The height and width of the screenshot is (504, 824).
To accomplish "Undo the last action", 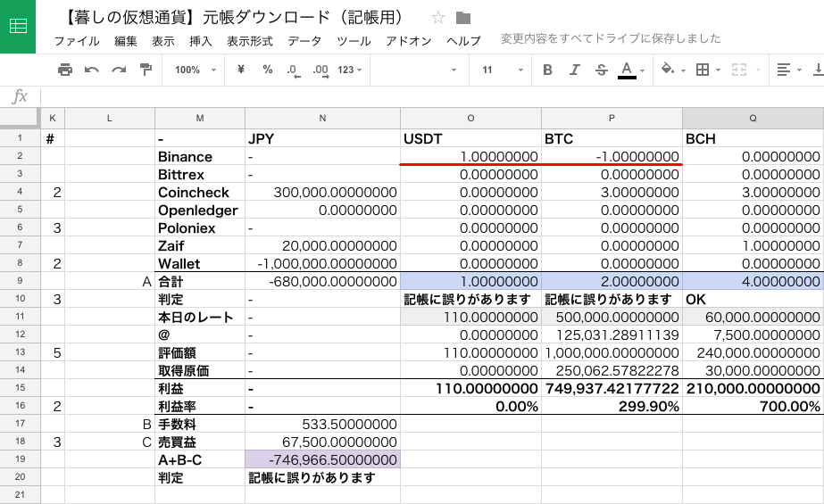I will coord(92,70).
